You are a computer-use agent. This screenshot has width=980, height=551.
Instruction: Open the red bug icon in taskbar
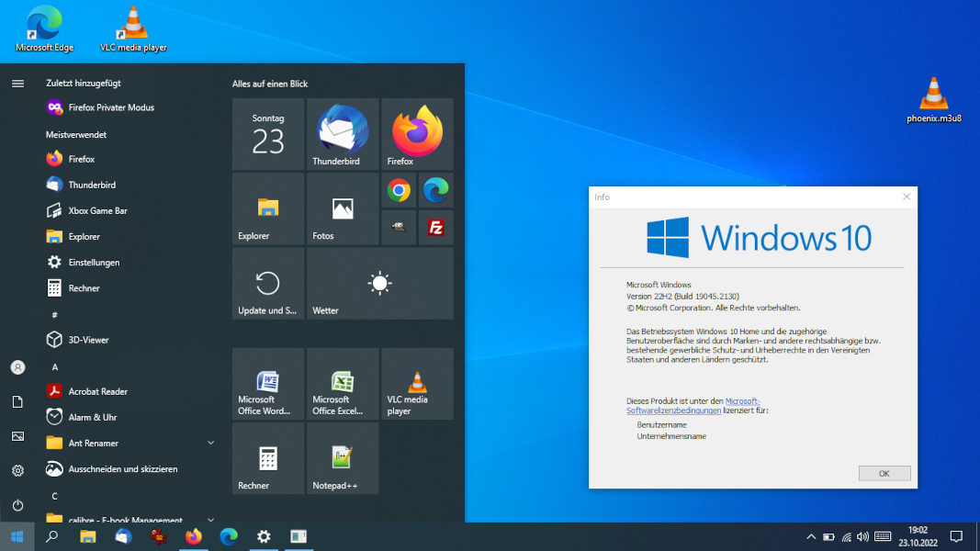coord(158,536)
